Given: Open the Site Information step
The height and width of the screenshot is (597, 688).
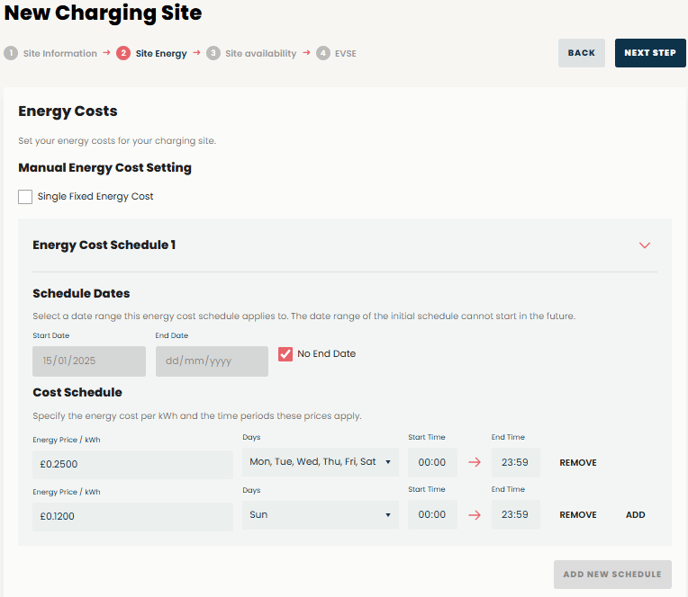Looking at the screenshot, I should coord(60,54).
